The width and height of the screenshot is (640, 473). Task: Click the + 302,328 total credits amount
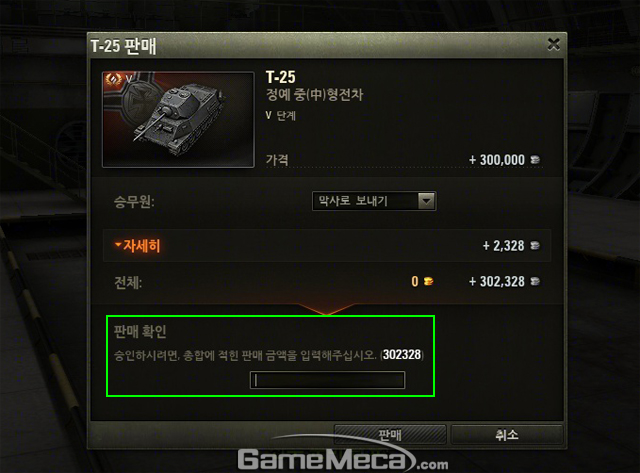click(497, 282)
